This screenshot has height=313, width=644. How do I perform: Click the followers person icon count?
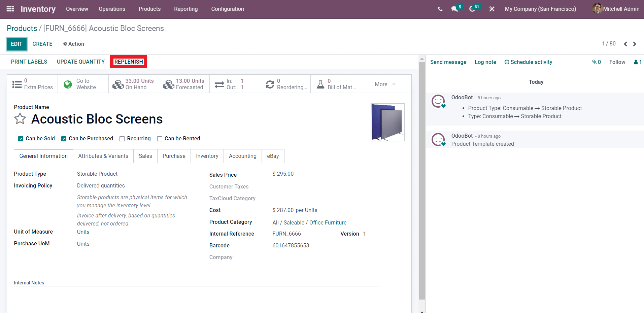pos(638,62)
